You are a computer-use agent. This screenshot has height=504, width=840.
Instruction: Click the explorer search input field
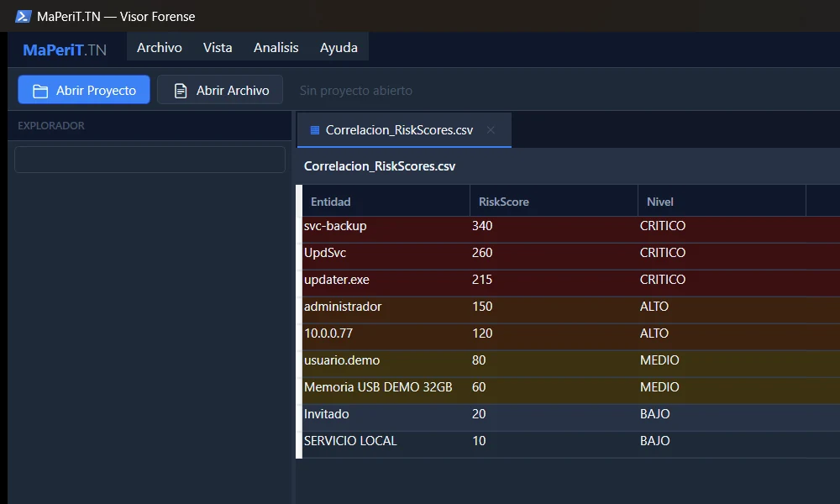point(150,160)
